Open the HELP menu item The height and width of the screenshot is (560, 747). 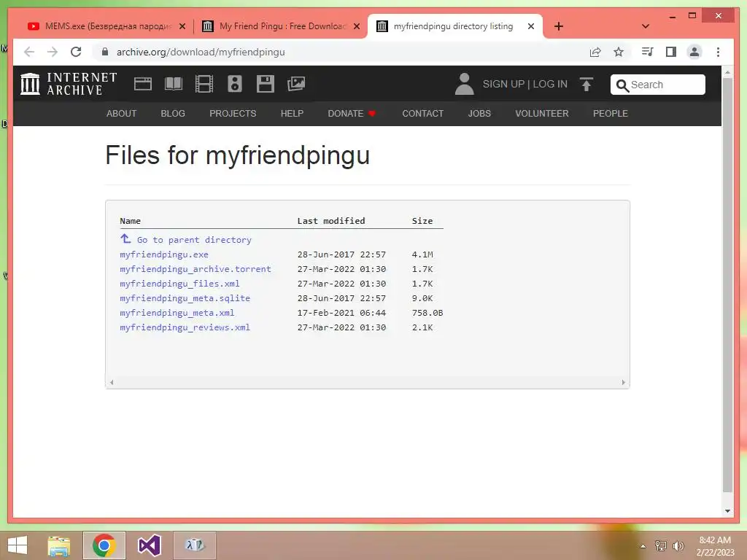point(292,113)
